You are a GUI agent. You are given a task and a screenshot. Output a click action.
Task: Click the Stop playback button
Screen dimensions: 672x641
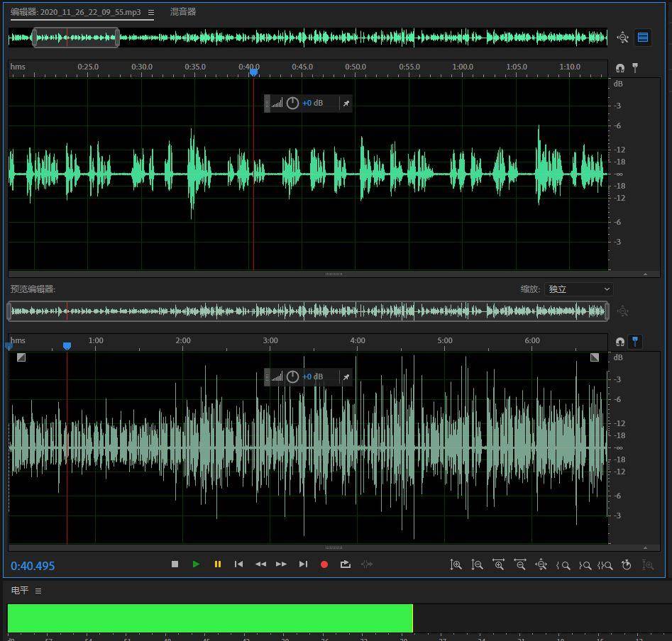tap(175, 564)
